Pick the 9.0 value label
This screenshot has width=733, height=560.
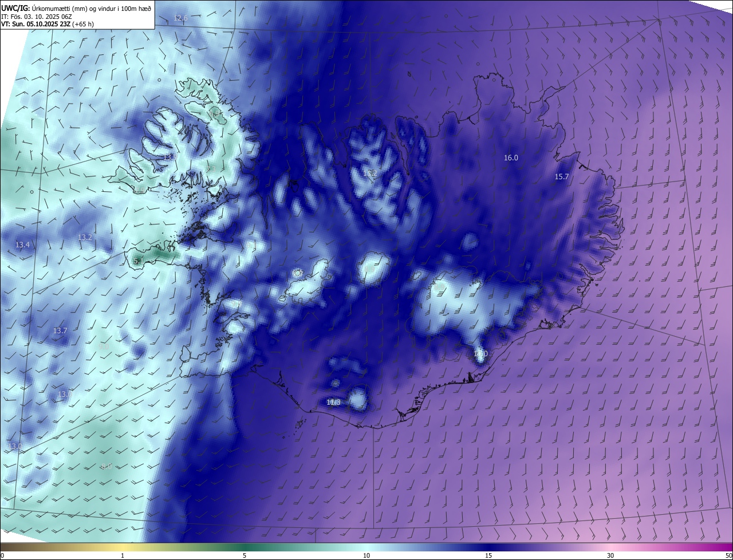coord(104,346)
